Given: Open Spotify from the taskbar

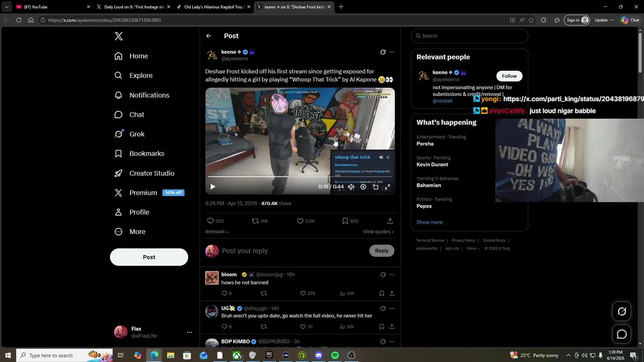Looking at the screenshot, I should point(335,355).
